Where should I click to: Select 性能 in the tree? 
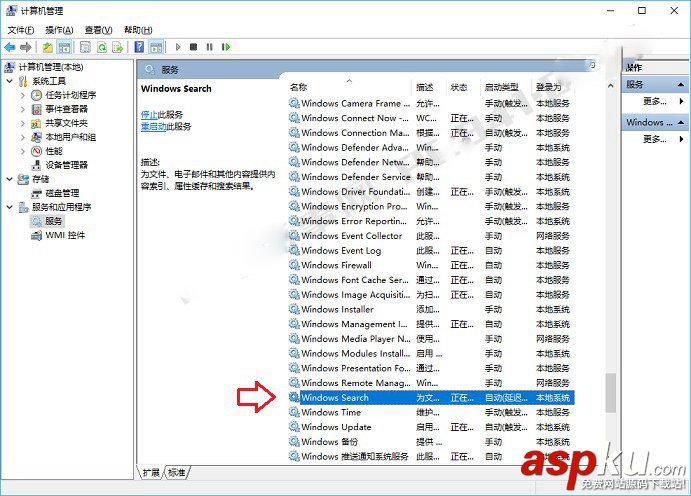point(54,151)
